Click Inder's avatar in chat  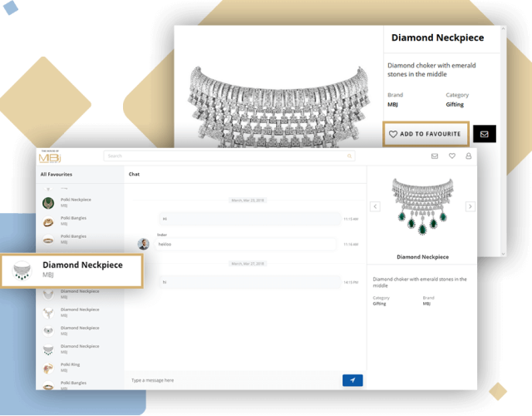pyautogui.click(x=143, y=244)
